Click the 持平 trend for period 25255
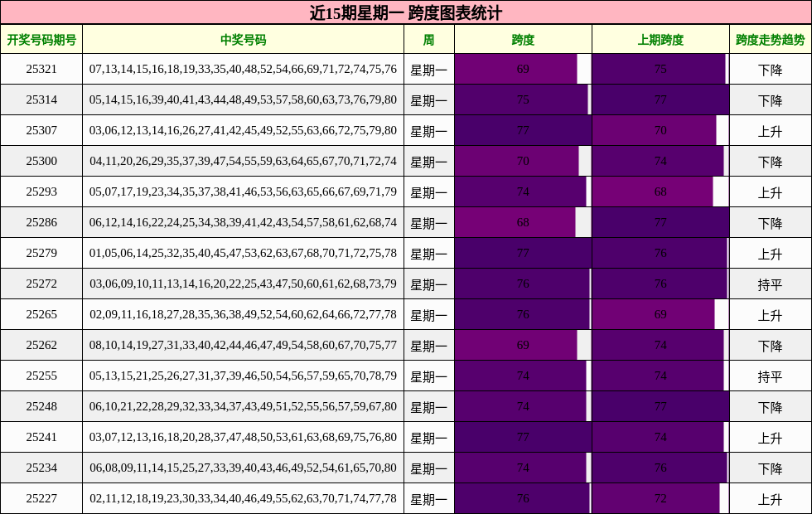This screenshot has width=812, height=514. pyautogui.click(x=769, y=376)
